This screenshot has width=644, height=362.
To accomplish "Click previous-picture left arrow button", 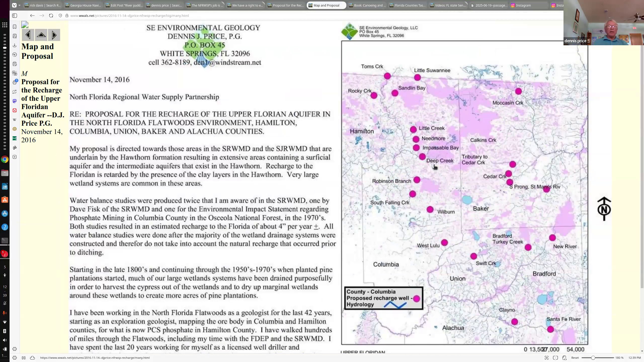I will coord(28,35).
